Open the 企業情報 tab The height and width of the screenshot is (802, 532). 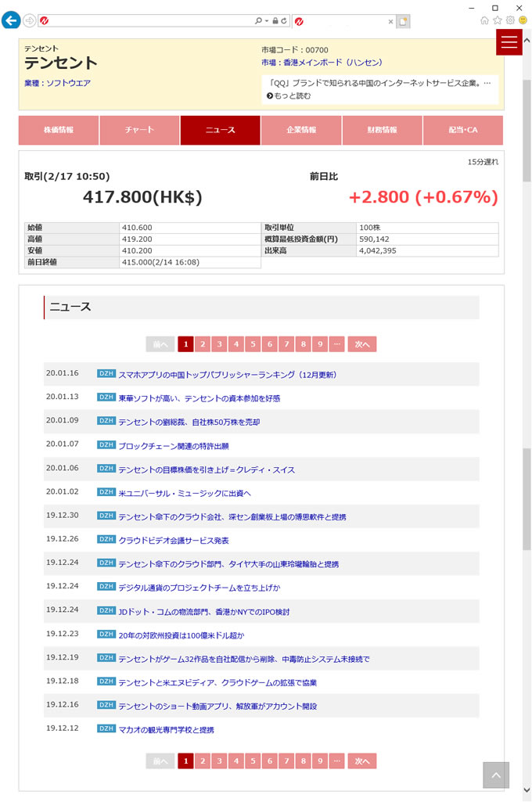tap(301, 130)
